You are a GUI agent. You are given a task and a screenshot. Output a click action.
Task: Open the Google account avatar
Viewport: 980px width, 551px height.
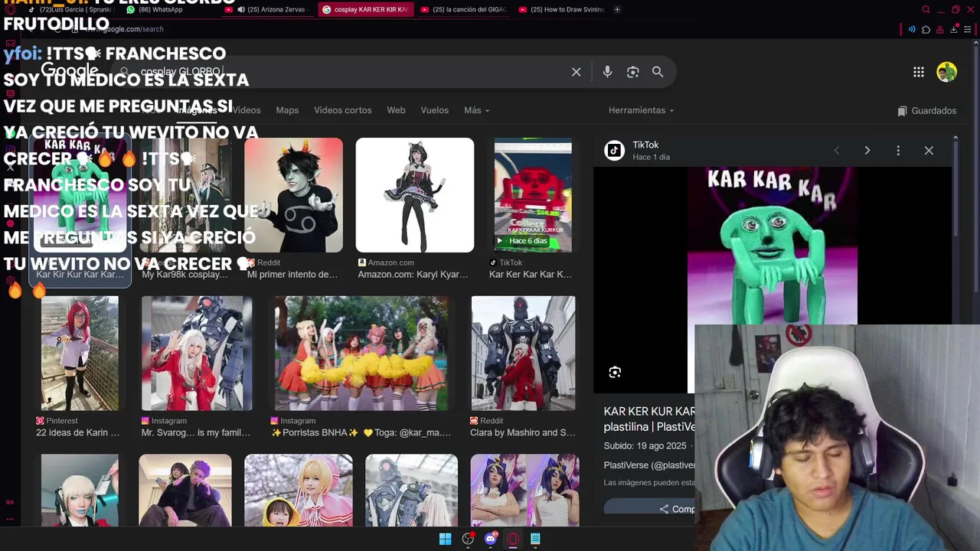tap(946, 72)
